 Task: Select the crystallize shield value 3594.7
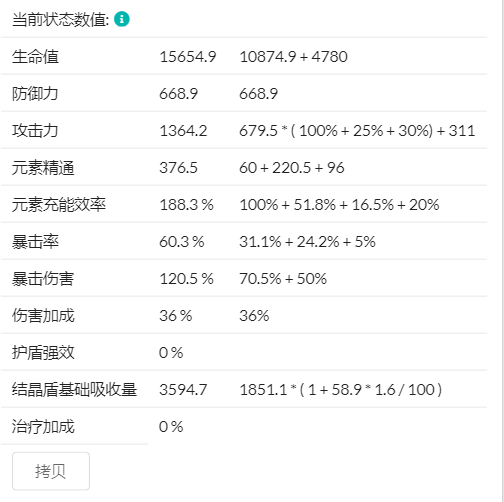[183, 389]
